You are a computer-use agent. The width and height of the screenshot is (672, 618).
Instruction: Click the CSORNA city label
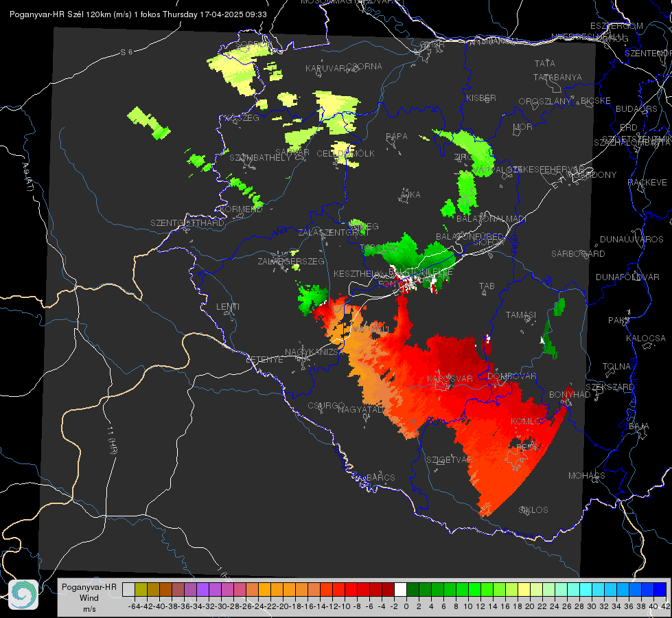pyautogui.click(x=364, y=67)
